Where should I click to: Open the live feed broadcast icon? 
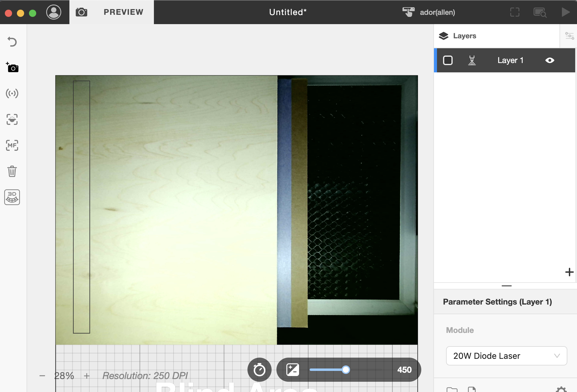pos(12,93)
